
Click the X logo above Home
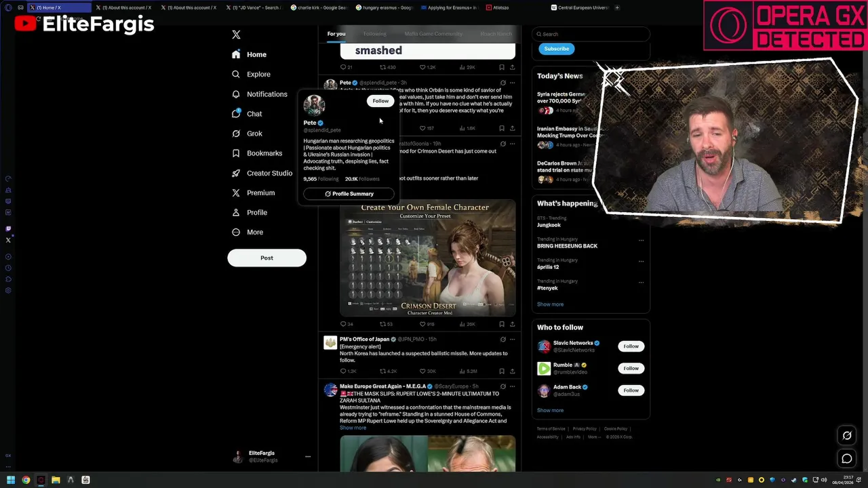pos(236,35)
